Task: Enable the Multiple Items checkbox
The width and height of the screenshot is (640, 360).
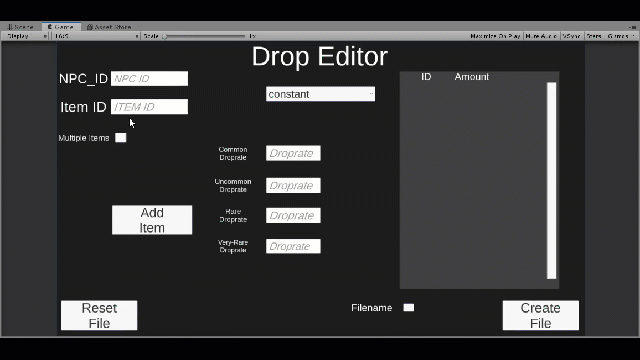Action: 120,138
